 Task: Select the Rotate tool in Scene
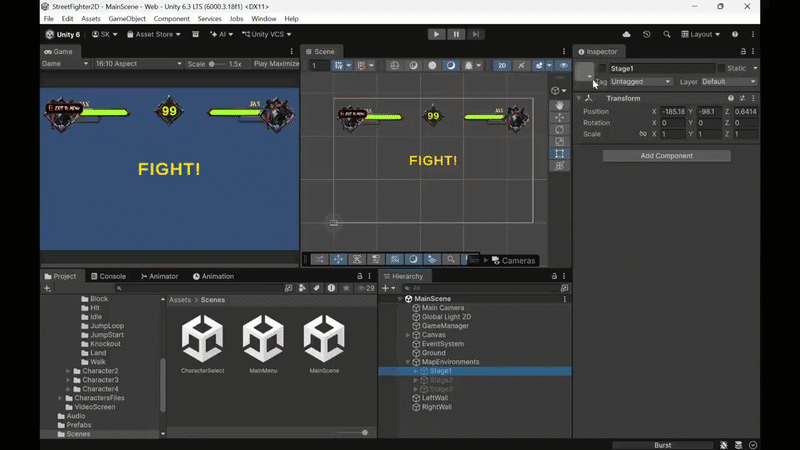tap(560, 130)
